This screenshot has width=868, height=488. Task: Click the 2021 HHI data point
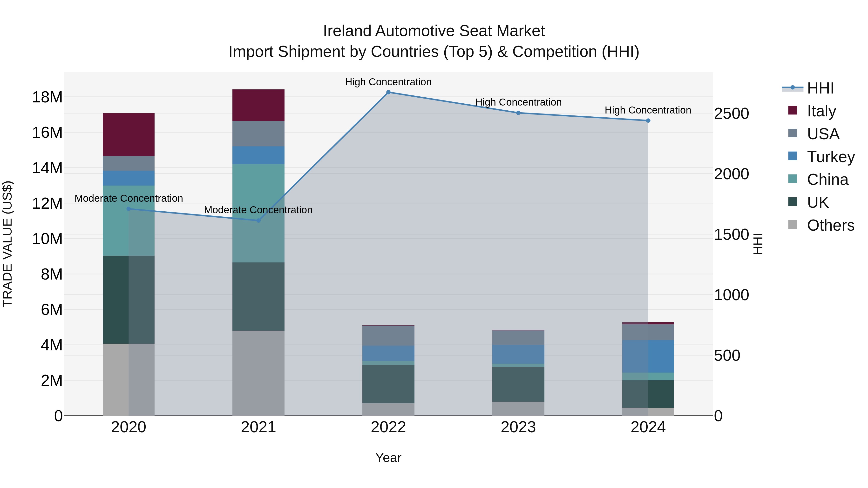[x=258, y=221]
